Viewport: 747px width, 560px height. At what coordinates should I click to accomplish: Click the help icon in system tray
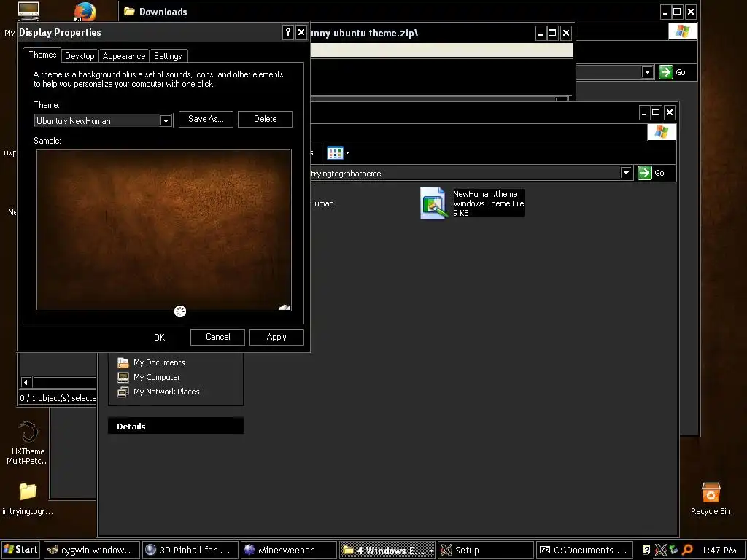(646, 550)
